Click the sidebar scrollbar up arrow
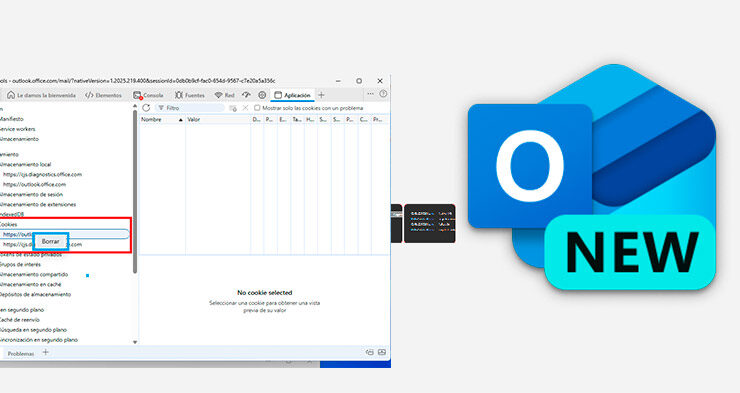 [135, 107]
